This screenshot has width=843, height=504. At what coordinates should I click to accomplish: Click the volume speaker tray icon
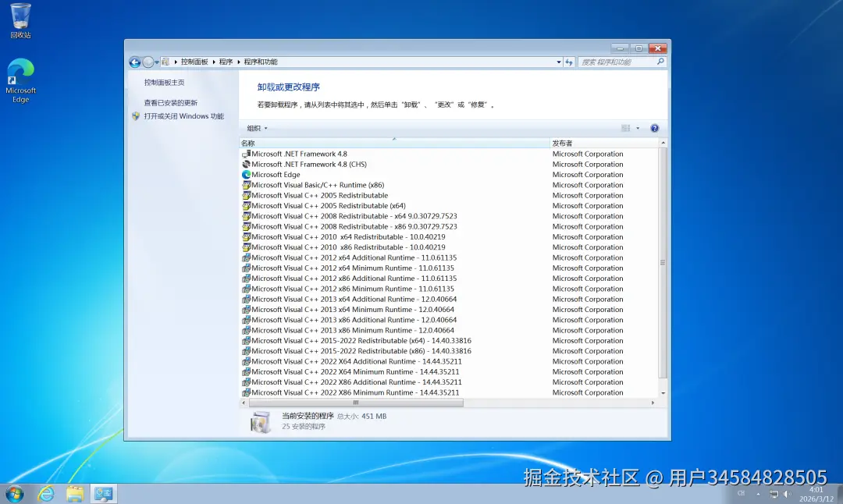point(787,494)
